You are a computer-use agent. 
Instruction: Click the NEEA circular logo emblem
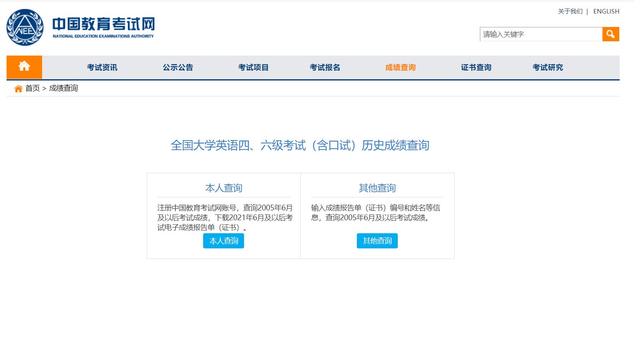coord(25,27)
